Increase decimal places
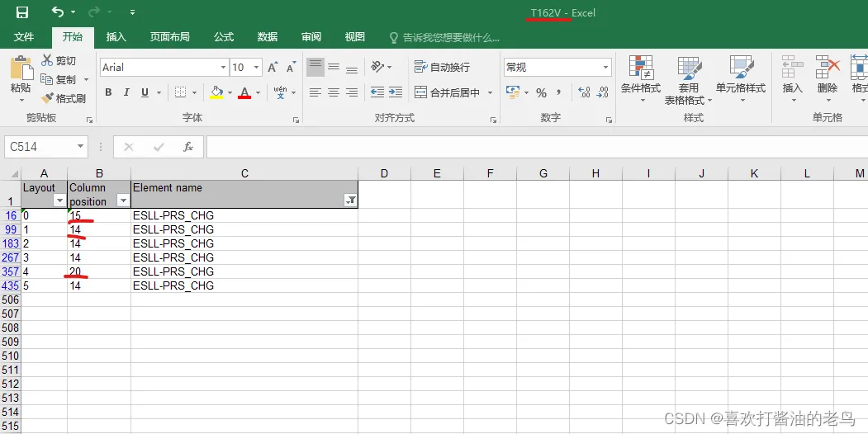Viewport: 868px width, 434px height. point(584,92)
